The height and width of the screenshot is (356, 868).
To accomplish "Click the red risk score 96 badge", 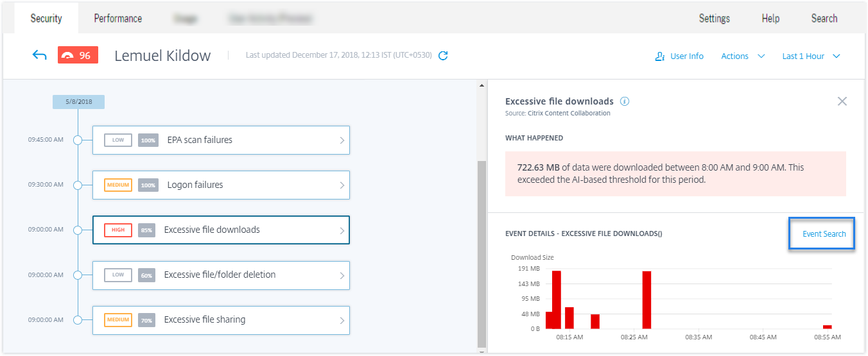I will 78,56.
